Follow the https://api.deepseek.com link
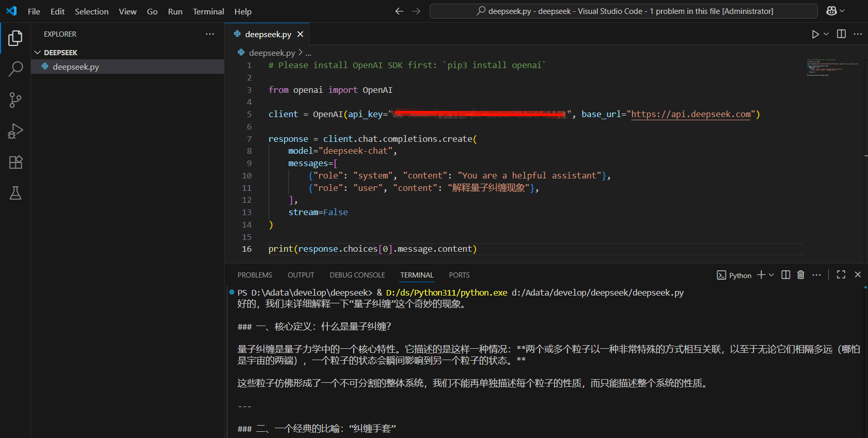The image size is (868, 438). [x=691, y=114]
